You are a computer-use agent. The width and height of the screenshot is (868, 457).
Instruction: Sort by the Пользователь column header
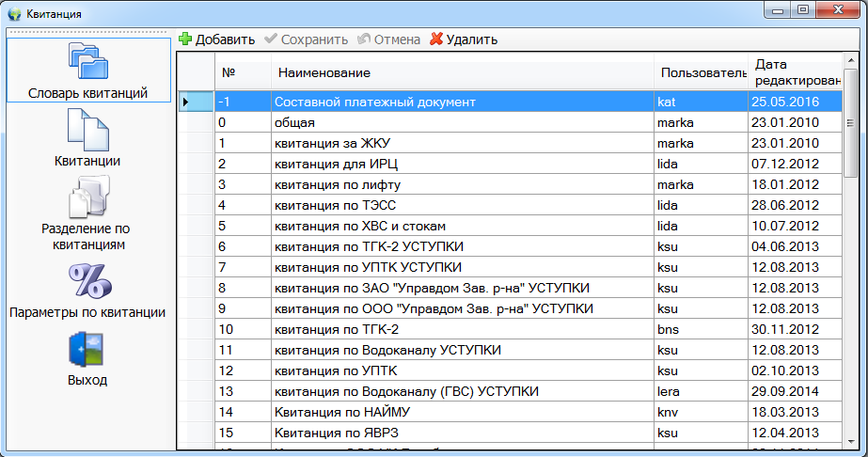701,72
